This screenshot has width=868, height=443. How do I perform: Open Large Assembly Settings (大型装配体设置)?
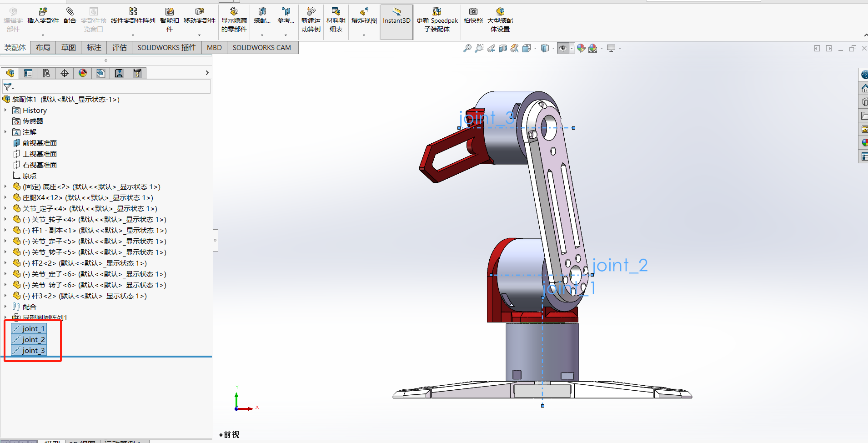tap(500, 20)
